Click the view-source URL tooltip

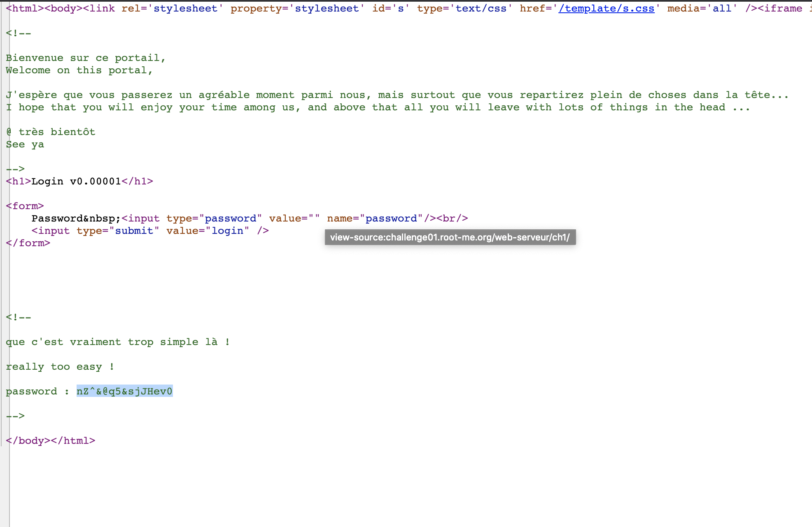coord(450,238)
